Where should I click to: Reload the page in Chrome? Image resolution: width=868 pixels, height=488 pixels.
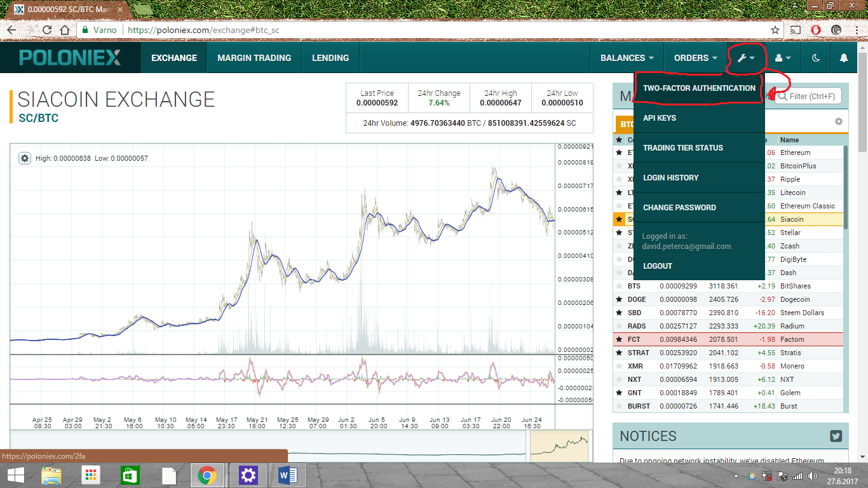click(47, 30)
